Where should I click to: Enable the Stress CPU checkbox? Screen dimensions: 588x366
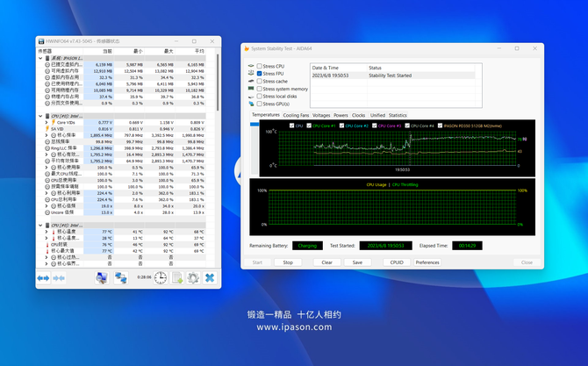pos(259,66)
